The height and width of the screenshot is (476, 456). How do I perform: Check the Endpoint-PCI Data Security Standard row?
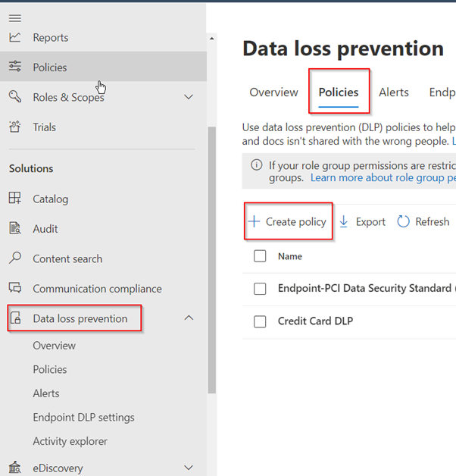pyautogui.click(x=260, y=289)
